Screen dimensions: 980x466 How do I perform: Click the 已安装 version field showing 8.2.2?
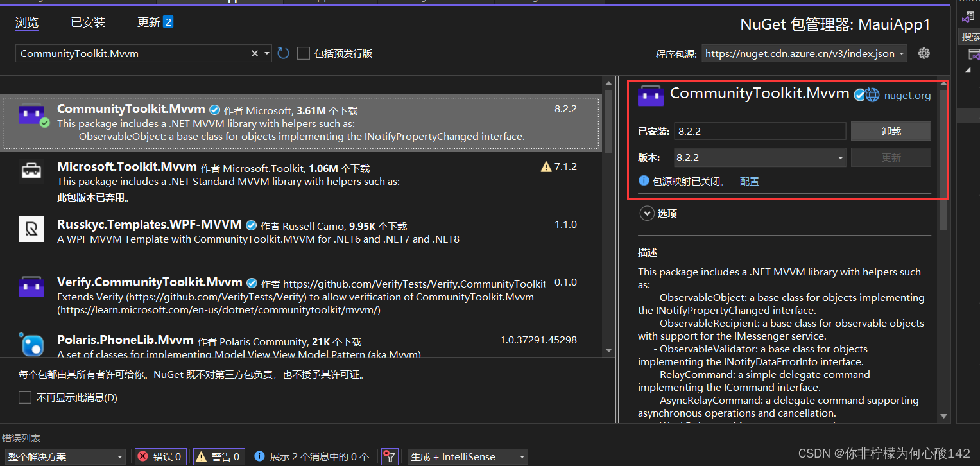(760, 131)
